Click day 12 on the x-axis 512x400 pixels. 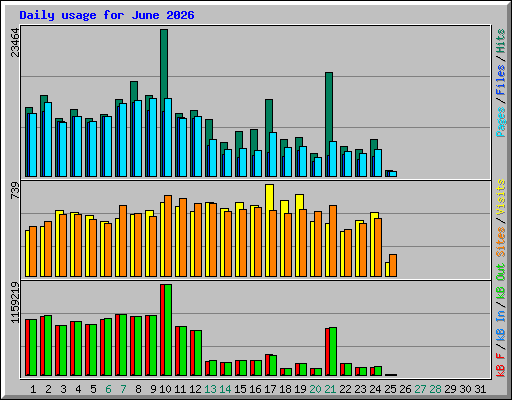click(195, 389)
